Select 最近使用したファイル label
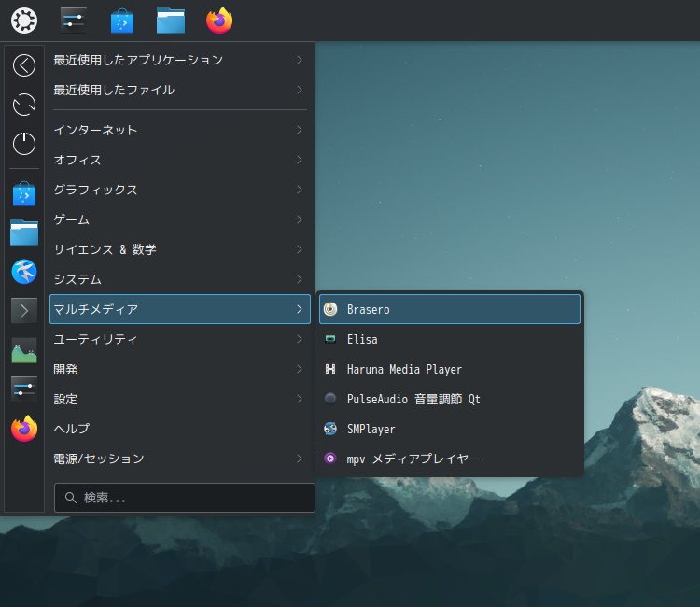The image size is (700, 607). (114, 90)
